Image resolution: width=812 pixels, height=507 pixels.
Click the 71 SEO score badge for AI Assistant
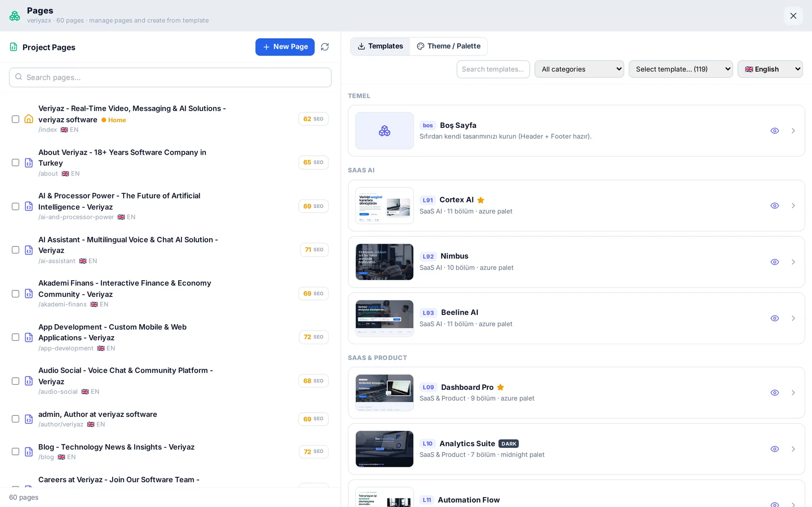(314, 250)
